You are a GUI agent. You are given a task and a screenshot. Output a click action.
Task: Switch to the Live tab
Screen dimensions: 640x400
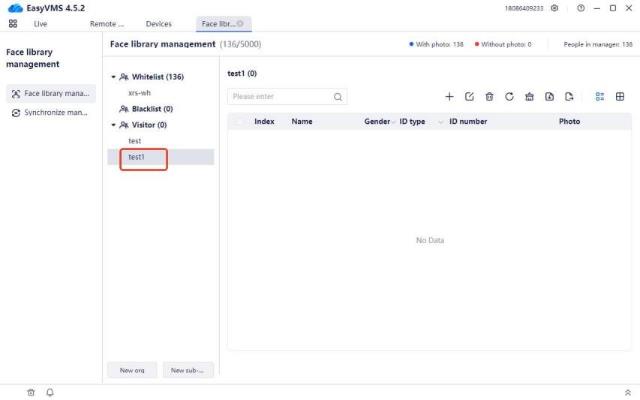click(x=40, y=23)
